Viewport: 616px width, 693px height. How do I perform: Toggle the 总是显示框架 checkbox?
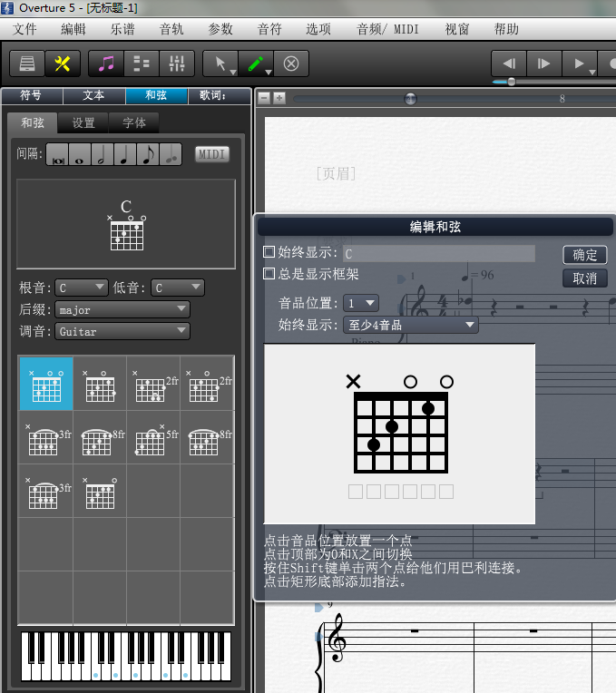coord(269,273)
